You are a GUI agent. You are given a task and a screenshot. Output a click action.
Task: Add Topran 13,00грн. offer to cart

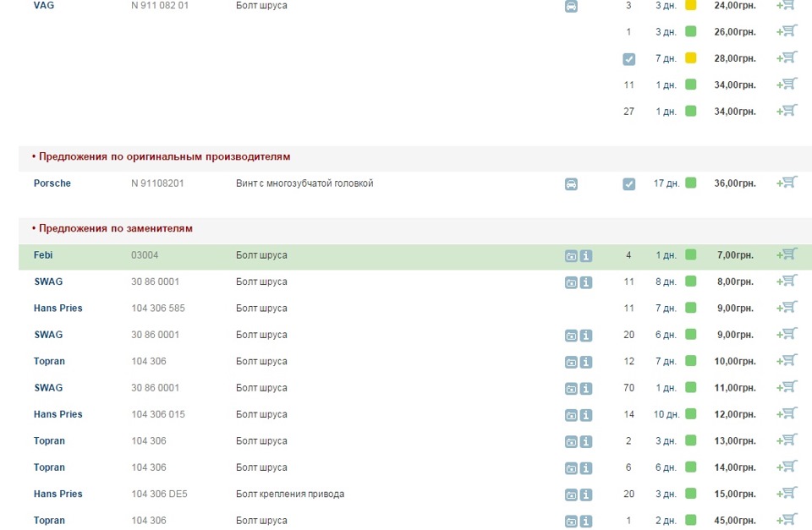[x=787, y=440]
